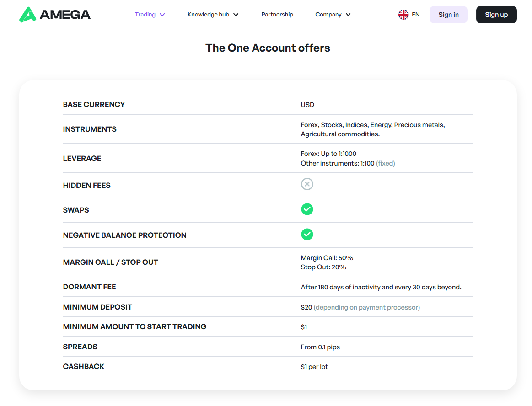The image size is (532, 406).
Task: Click 'Forex: Up to 1:1000' text
Action: 328,154
